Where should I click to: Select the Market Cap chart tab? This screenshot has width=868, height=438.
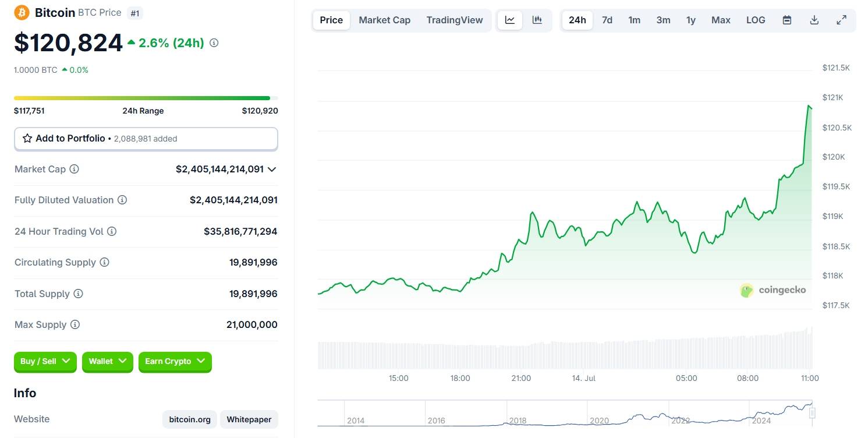click(x=385, y=20)
